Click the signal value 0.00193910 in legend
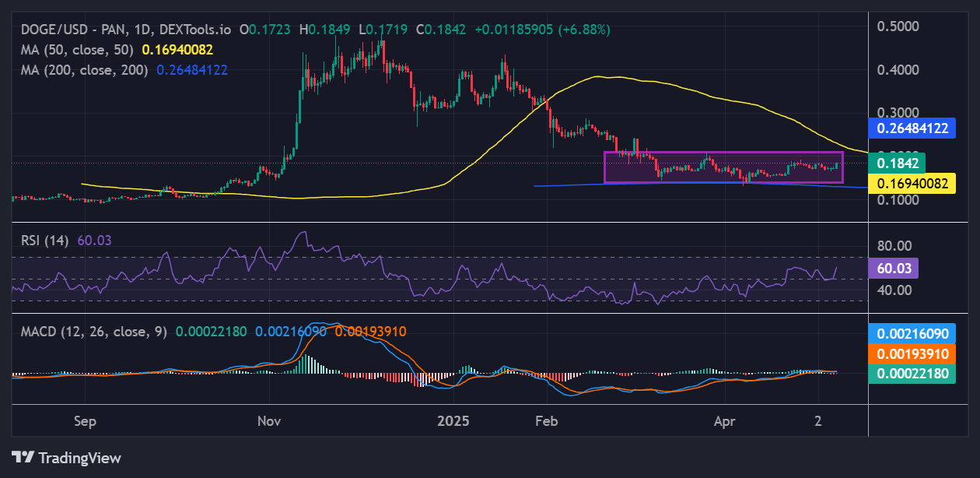This screenshot has height=478, width=980. tap(370, 332)
